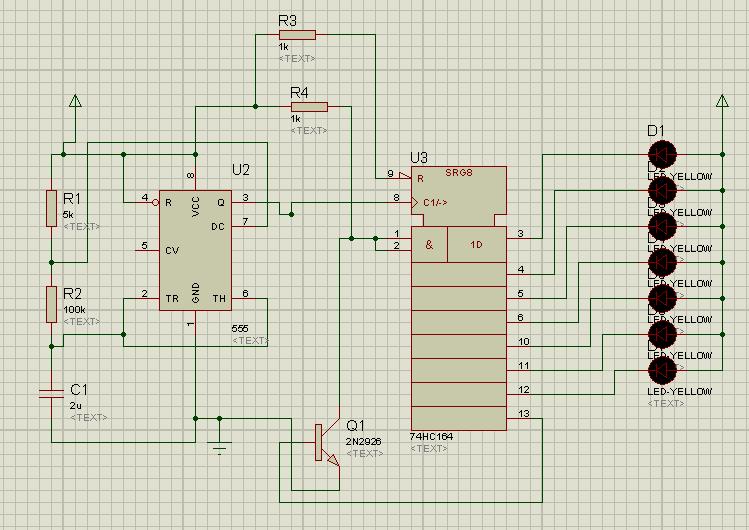The width and height of the screenshot is (749, 530).
Task: Click the CV pin name on U2
Action: coord(172,250)
